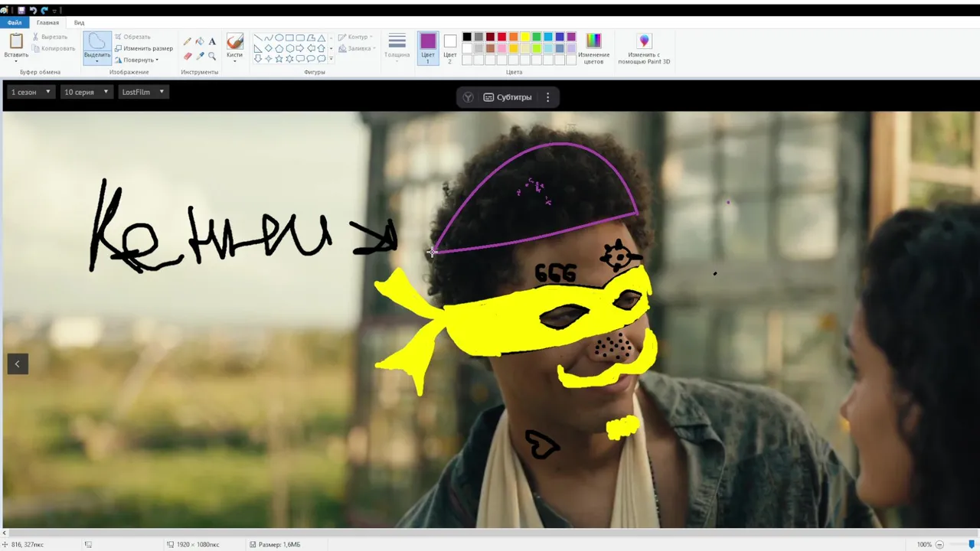Activate Цвет 2 background color
980x551 pixels.
point(450,47)
